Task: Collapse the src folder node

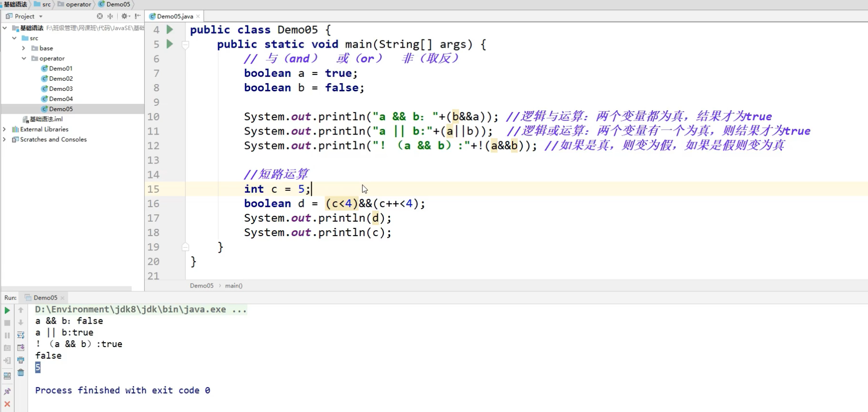Action: (14, 38)
